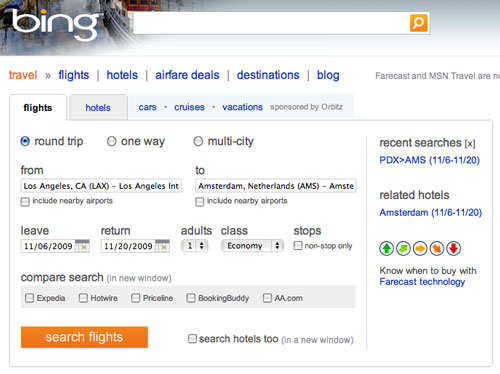Open PDX>AMS recent search link
The height and width of the screenshot is (374, 500).
tap(429, 160)
